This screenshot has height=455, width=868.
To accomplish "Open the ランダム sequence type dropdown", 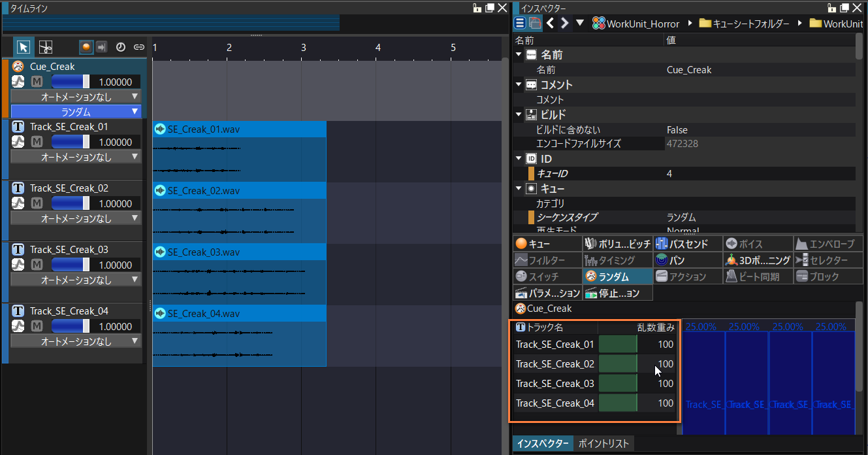I will [76, 112].
